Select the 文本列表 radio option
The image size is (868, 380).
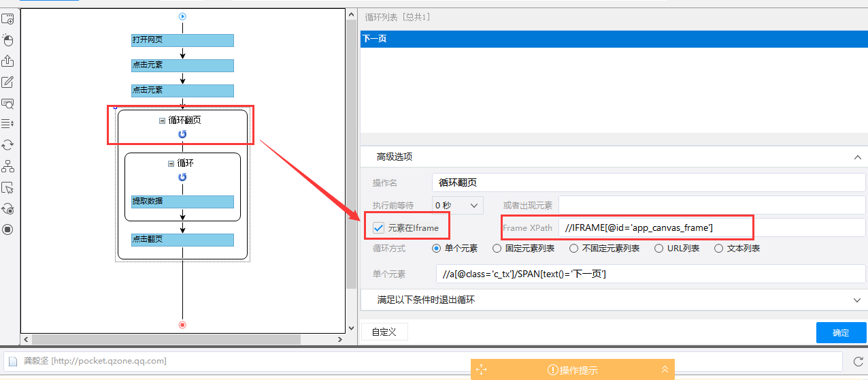click(x=719, y=249)
